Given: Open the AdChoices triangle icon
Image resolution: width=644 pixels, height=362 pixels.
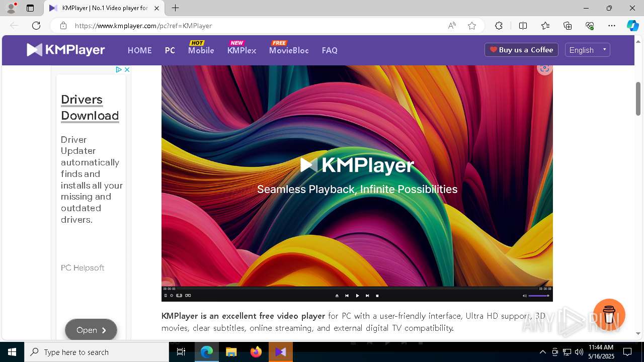Looking at the screenshot, I should tap(119, 69).
